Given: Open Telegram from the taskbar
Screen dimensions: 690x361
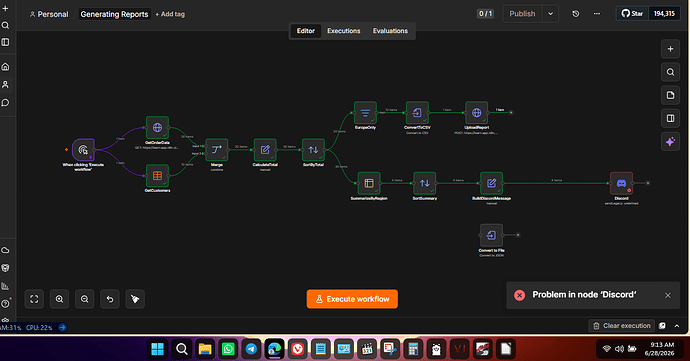Looking at the screenshot, I should pyautogui.click(x=251, y=349).
